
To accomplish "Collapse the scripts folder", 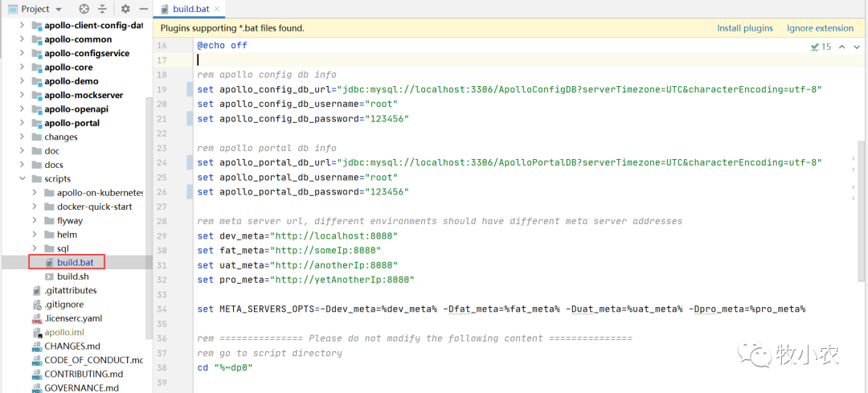I will tap(22, 178).
